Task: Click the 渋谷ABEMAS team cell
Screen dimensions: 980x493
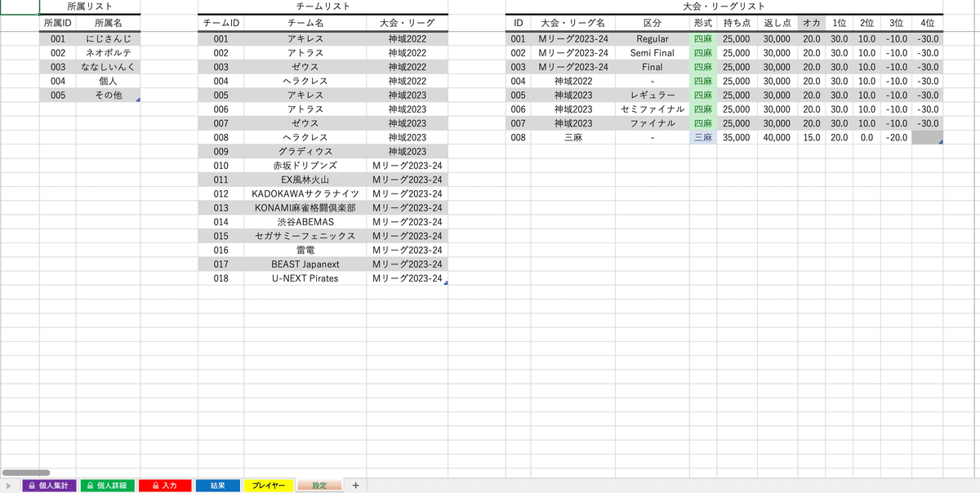Action: [305, 221]
